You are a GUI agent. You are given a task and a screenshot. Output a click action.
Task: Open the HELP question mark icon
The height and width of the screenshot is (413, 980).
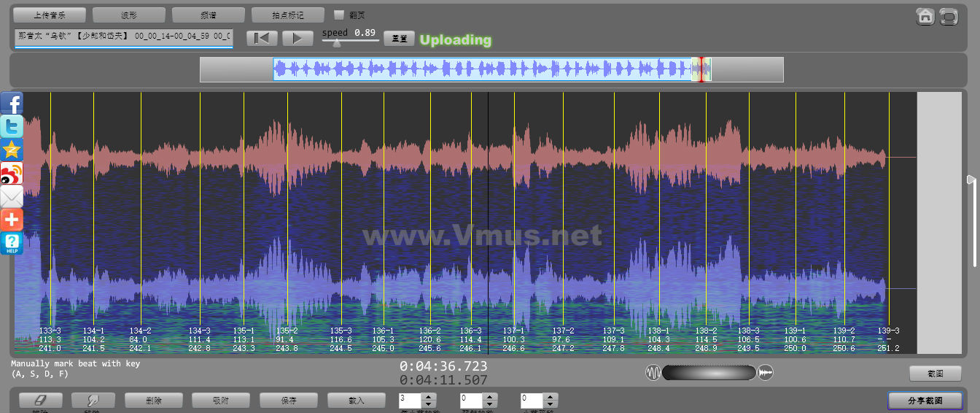(x=12, y=243)
